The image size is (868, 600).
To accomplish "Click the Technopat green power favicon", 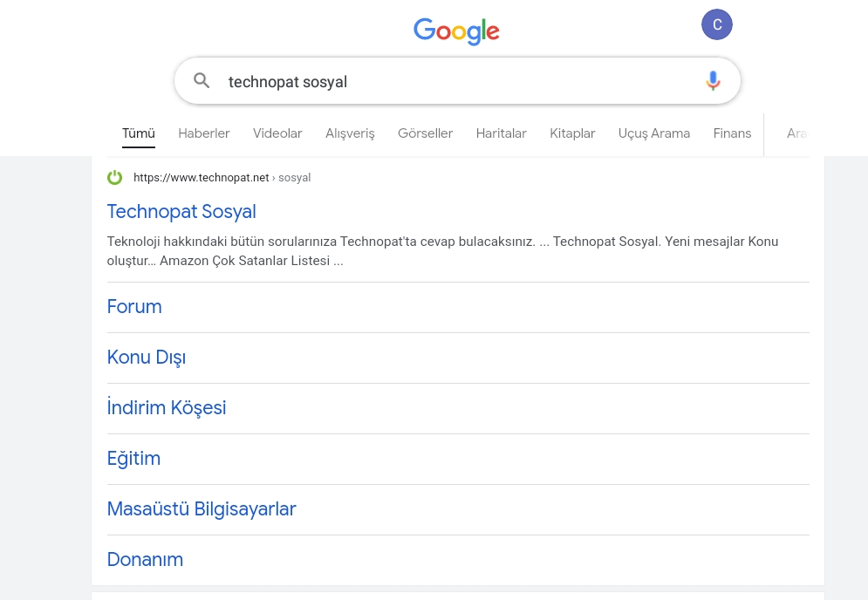I will click(x=115, y=178).
